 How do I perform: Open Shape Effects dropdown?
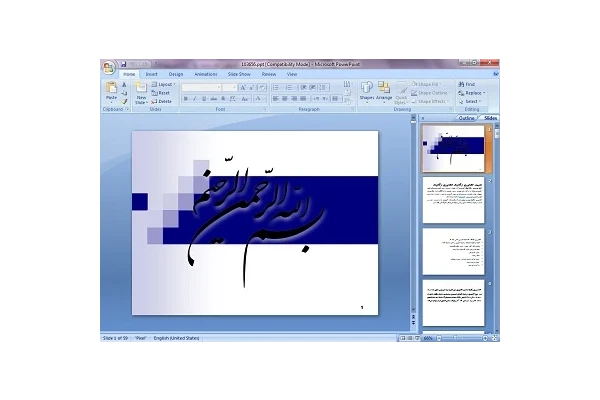(430, 101)
